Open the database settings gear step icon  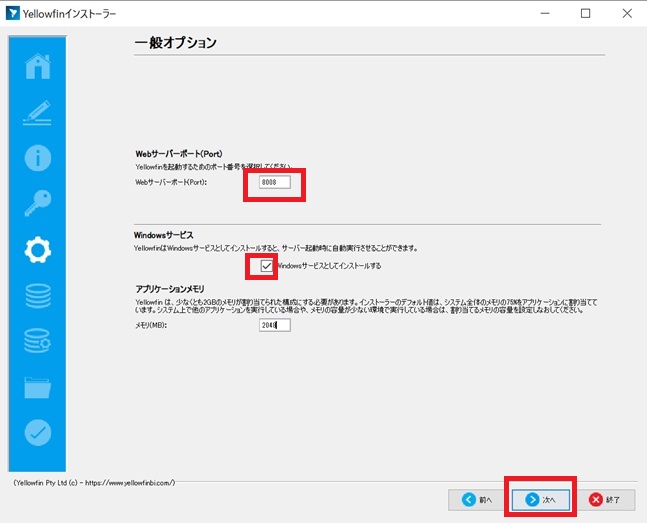(x=38, y=341)
